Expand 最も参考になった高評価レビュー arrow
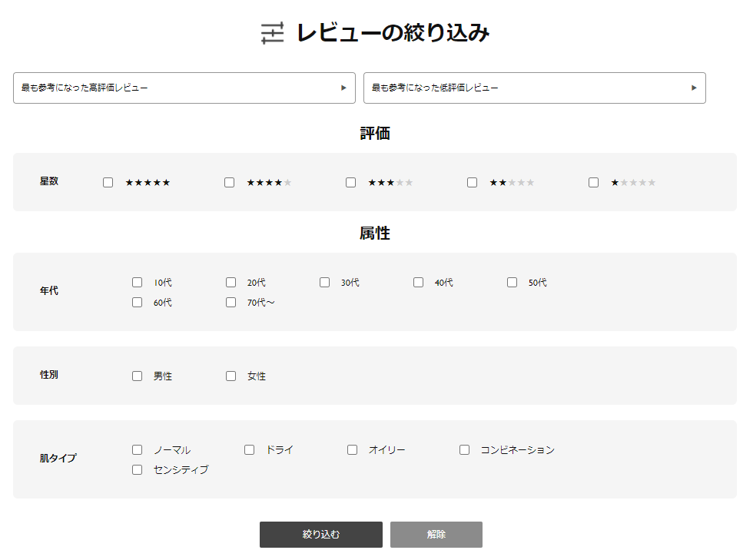This screenshot has height=560, width=753. coord(343,88)
